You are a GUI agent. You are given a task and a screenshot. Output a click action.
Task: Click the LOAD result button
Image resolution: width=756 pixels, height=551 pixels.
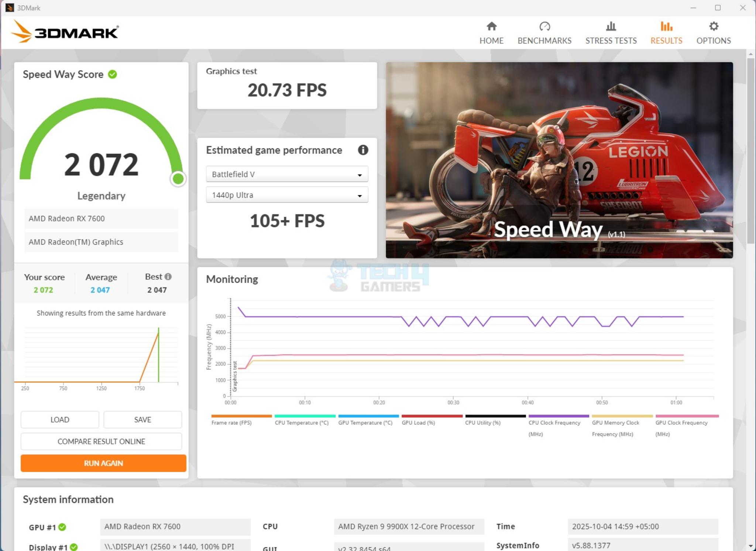point(60,420)
